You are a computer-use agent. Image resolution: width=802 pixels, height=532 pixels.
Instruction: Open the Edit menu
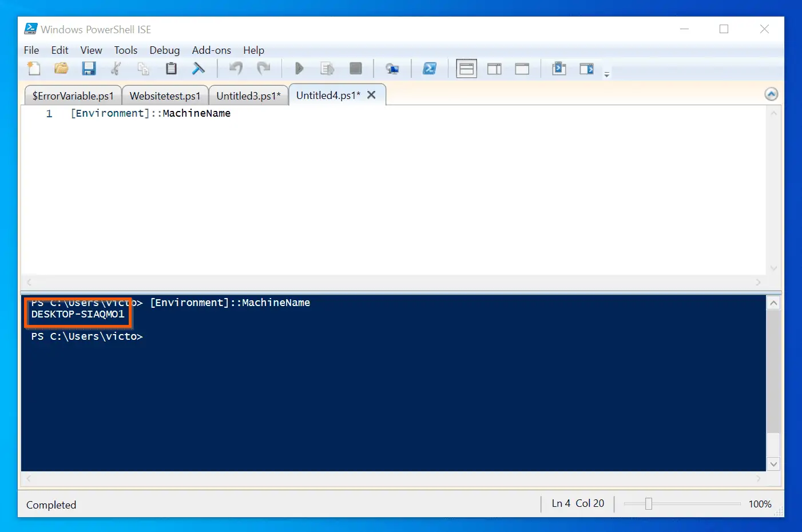click(x=59, y=50)
